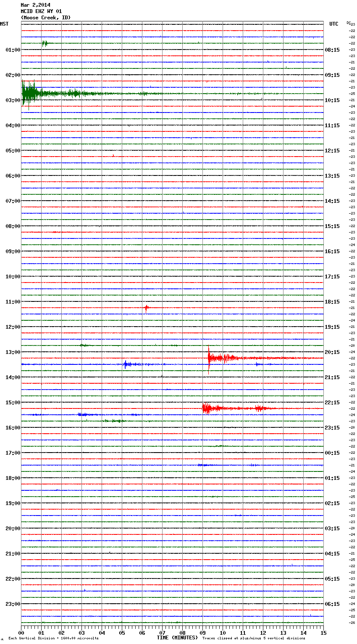The height and width of the screenshot is (644, 357).
Task: Click the 12:15 UTC time label
Action: 332,151
